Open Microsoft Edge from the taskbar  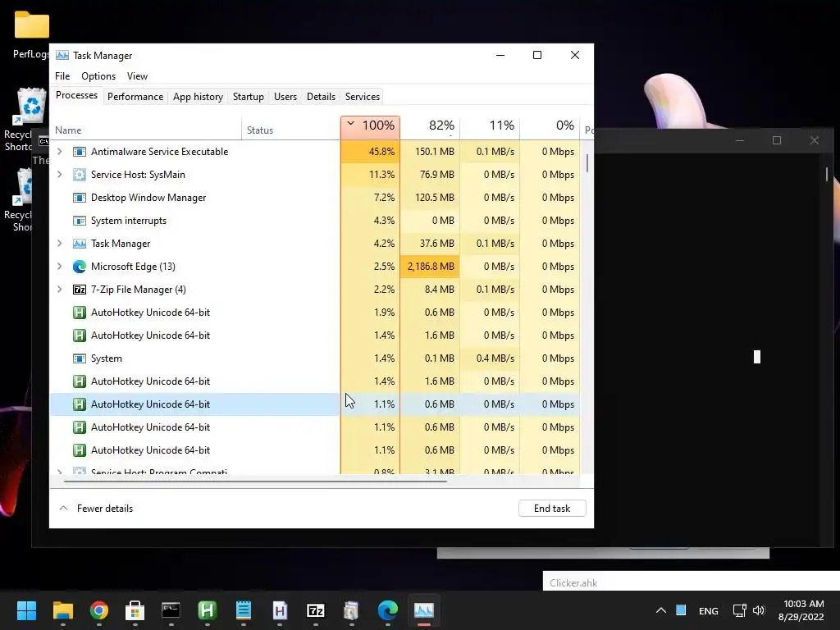pyautogui.click(x=388, y=610)
